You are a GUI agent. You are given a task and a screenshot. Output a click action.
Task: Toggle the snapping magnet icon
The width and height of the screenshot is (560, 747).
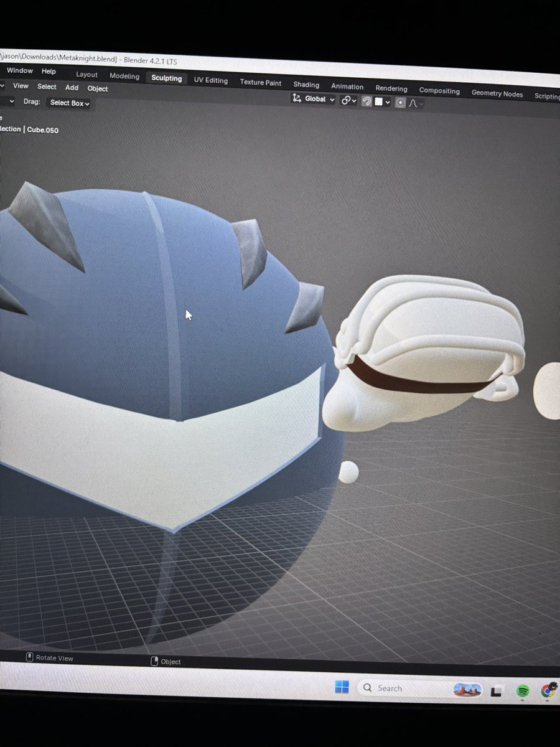pos(367,101)
